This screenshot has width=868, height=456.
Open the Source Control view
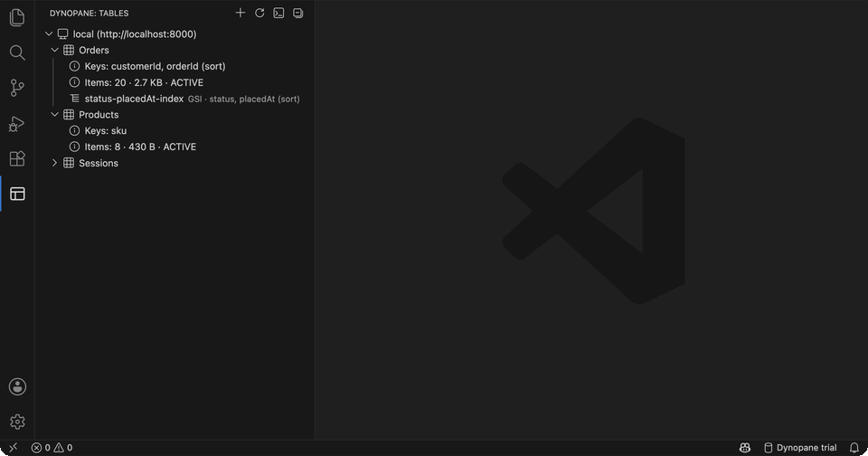click(17, 88)
